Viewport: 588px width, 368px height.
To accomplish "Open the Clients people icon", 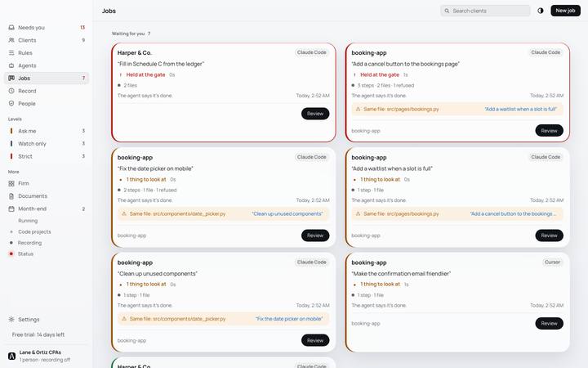I will click(11, 40).
